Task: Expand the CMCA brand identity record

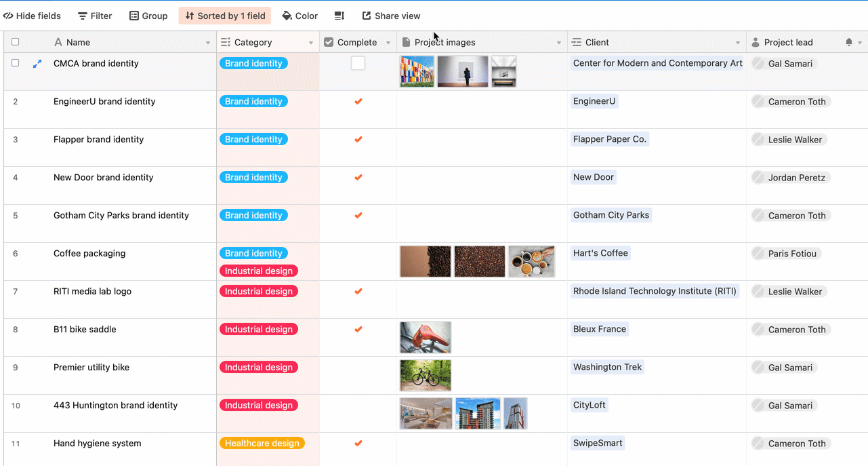Action: click(x=37, y=63)
